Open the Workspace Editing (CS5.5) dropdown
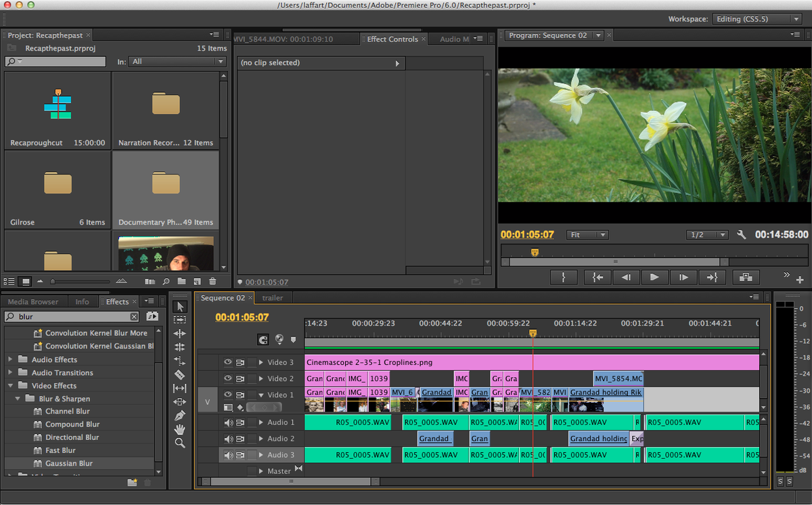812x505 pixels. pos(758,19)
